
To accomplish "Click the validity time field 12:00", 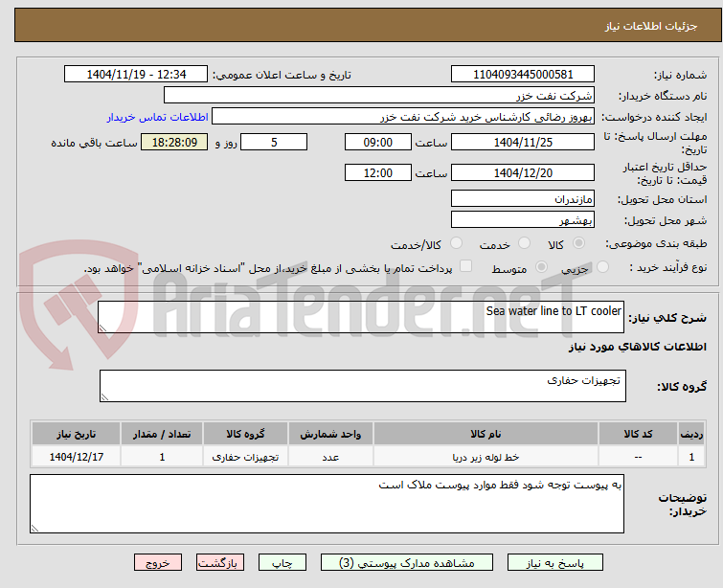I will click(x=378, y=172).
